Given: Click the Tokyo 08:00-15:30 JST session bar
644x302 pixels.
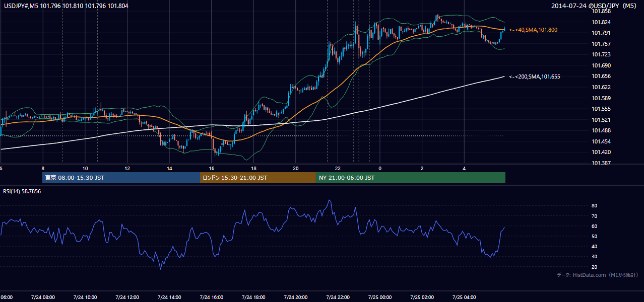Looking at the screenshot, I should [x=121, y=178].
